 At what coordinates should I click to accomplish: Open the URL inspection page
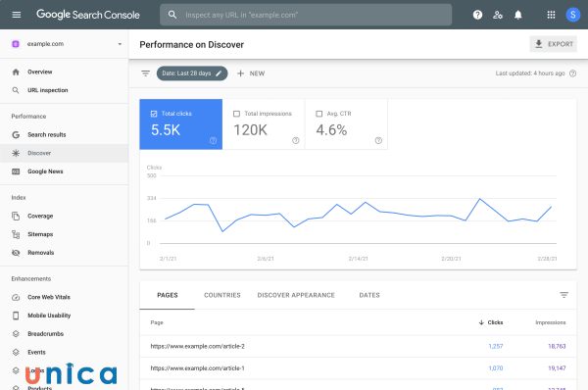48,90
